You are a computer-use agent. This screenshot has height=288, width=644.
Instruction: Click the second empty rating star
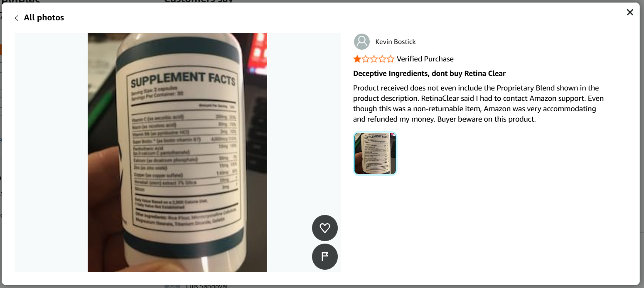[x=366, y=59]
